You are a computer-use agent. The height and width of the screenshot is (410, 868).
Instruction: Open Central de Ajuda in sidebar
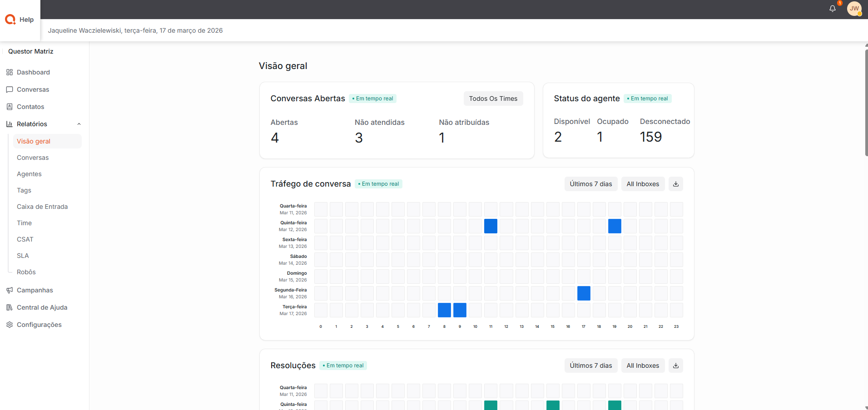pos(42,307)
